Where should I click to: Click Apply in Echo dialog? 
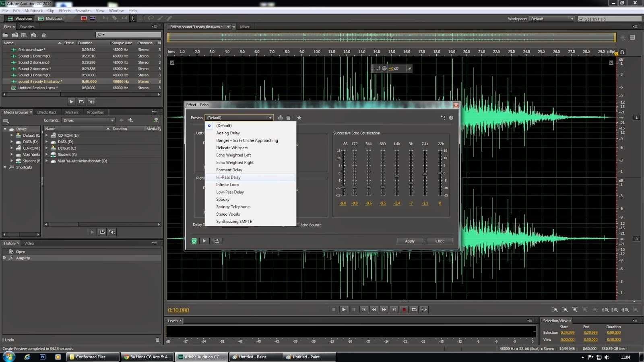(x=410, y=241)
